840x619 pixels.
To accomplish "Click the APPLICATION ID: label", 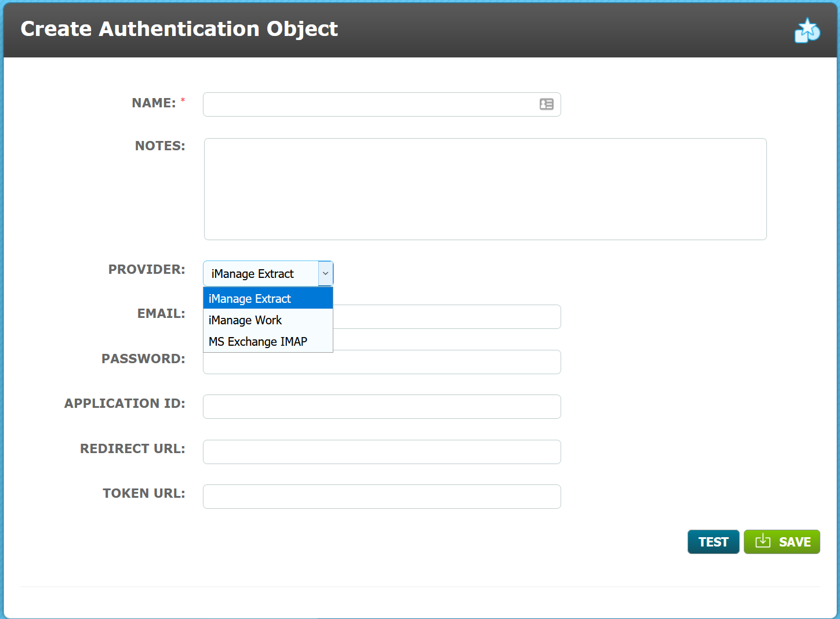I will click(125, 403).
